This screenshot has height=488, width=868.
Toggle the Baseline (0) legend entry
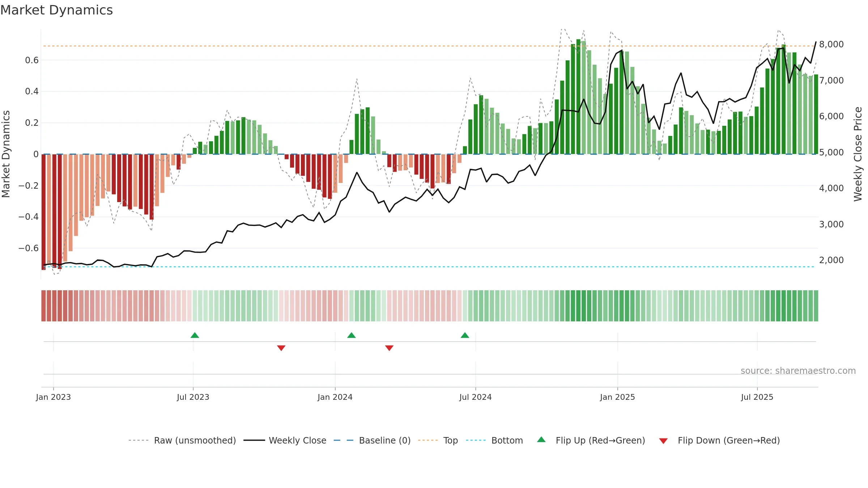[x=372, y=440]
